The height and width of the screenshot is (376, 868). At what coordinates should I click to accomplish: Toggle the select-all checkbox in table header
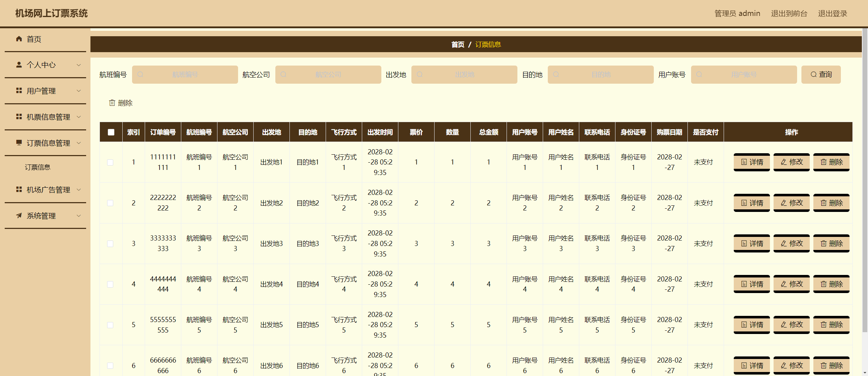click(111, 132)
